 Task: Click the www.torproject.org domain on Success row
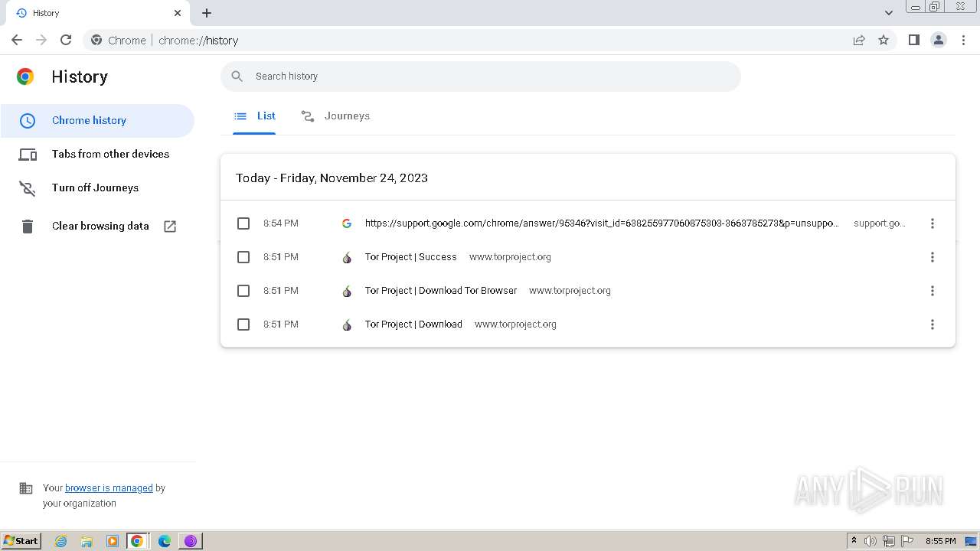point(510,257)
